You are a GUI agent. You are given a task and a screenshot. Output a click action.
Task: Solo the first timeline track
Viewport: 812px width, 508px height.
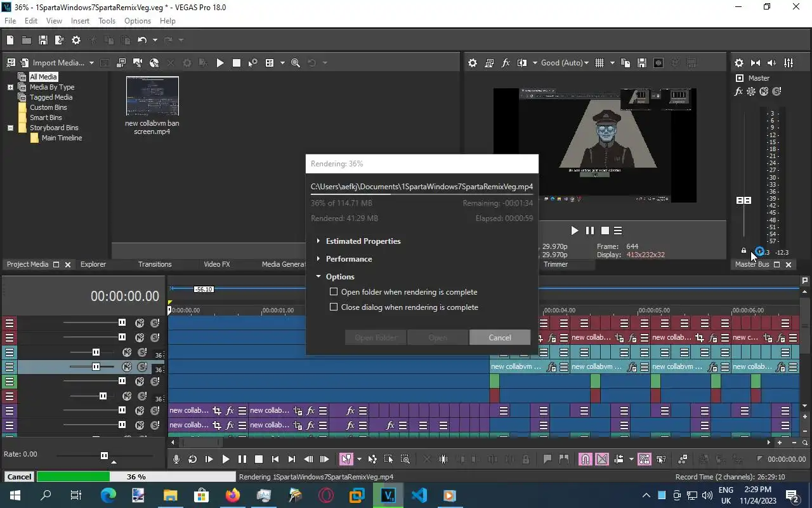155,323
